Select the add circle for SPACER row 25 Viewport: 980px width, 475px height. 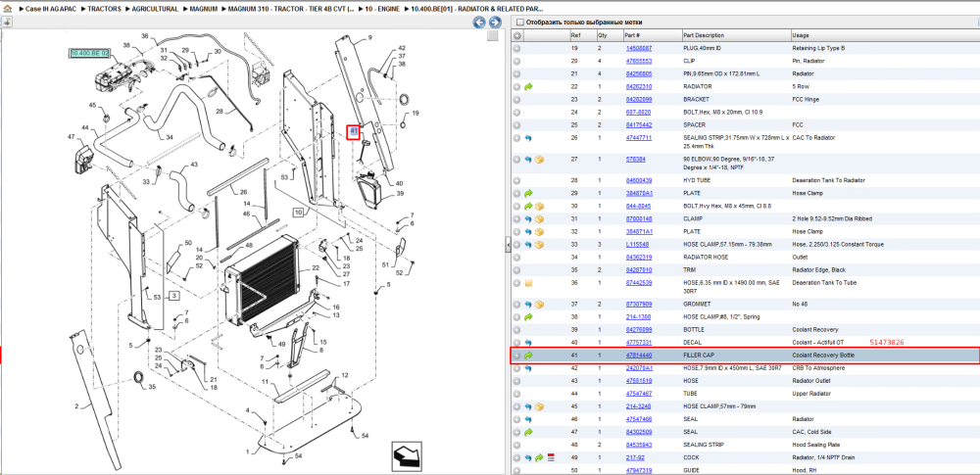516,125
